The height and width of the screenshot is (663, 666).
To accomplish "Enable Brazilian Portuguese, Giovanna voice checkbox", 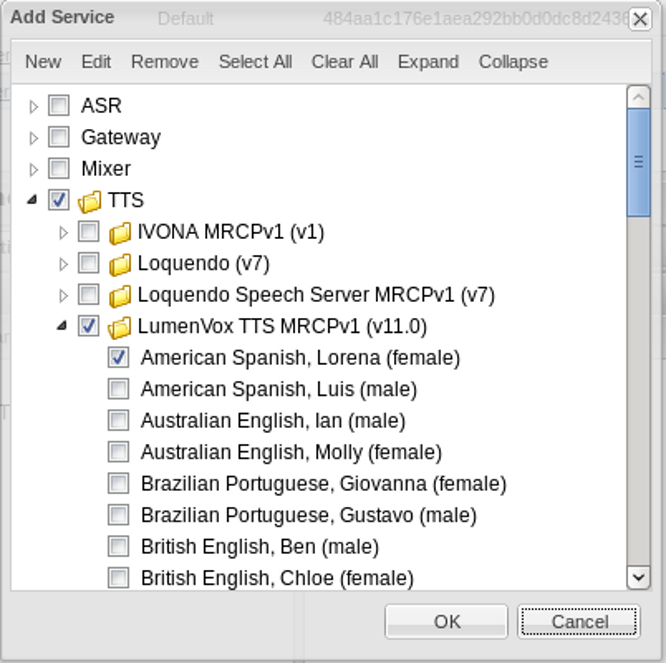I will pyautogui.click(x=119, y=483).
